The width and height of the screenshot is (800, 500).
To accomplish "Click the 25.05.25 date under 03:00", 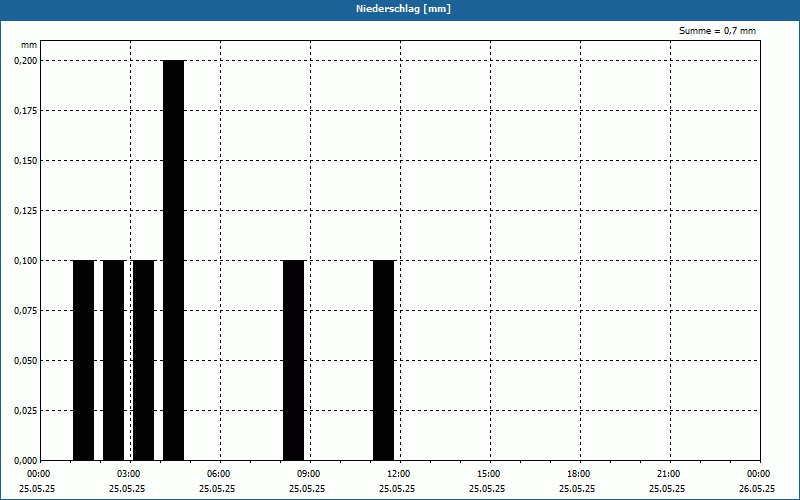I will tap(127, 488).
